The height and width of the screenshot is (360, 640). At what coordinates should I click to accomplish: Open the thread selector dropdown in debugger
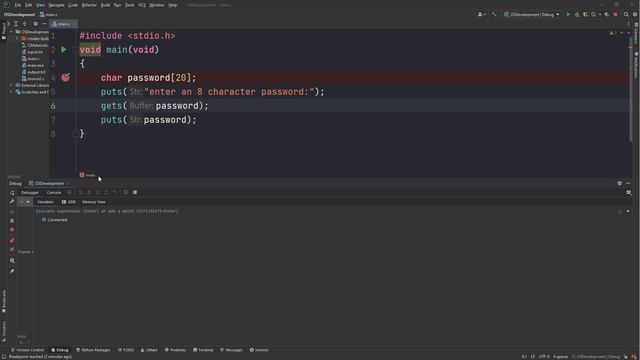(24, 202)
